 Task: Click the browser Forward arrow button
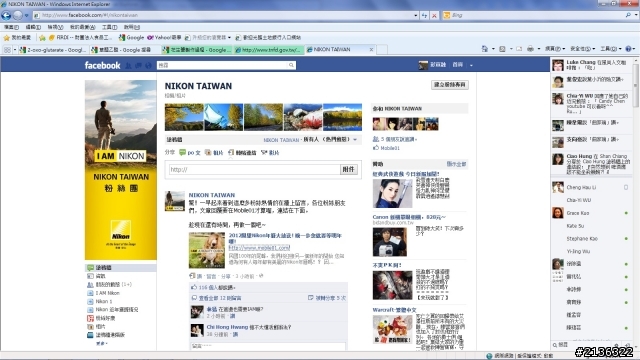tap(18, 16)
